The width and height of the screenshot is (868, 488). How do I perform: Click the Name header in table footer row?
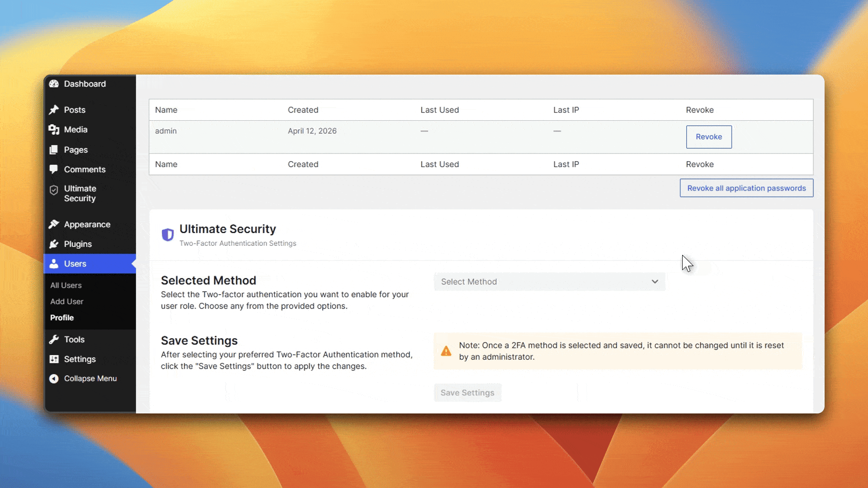pos(166,164)
